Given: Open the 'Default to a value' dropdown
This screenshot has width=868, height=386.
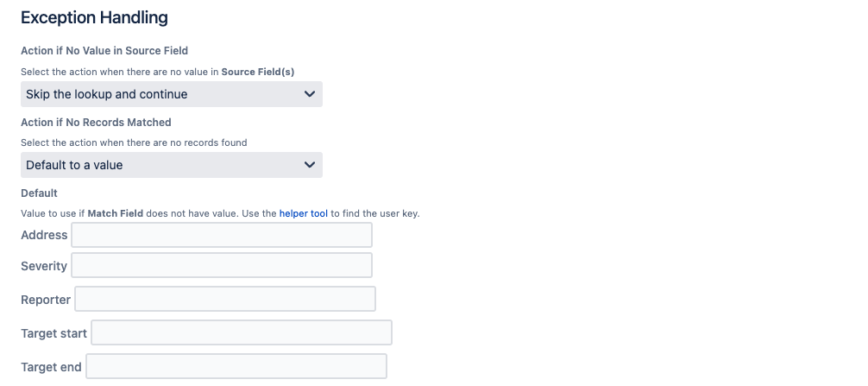Looking at the screenshot, I should pos(164,165).
